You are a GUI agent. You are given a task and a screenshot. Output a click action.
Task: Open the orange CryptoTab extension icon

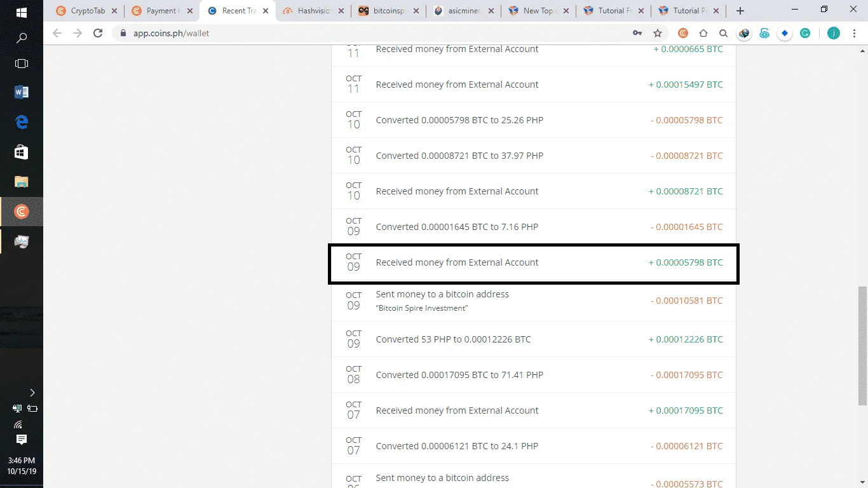pos(683,33)
